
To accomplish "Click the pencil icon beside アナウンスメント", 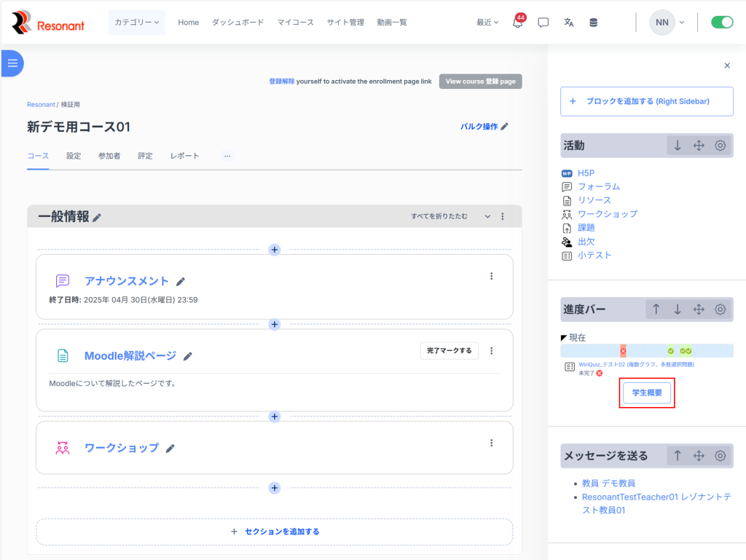I will 181,282.
